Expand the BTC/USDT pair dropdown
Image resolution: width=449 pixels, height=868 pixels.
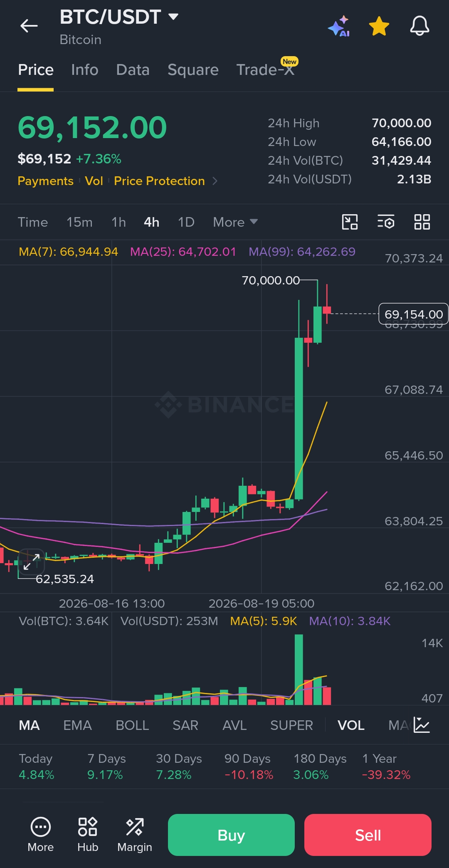click(173, 17)
